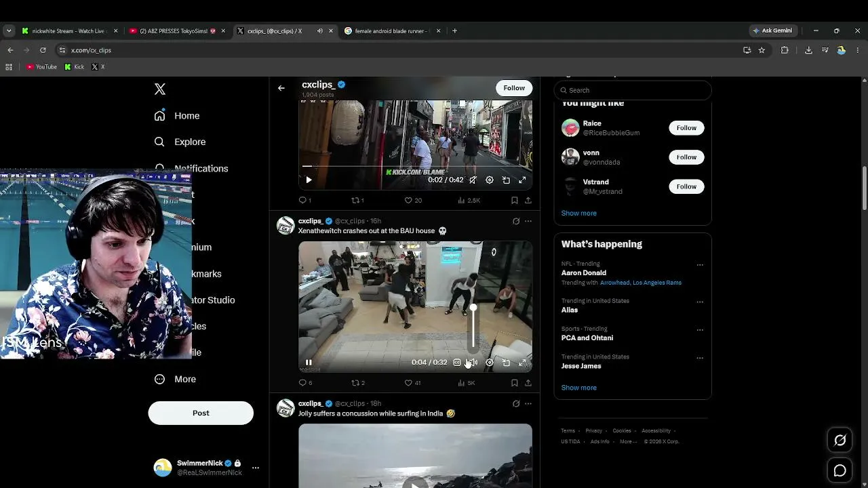Open Chrome extensions menu
Screen dimensions: 868x488
tap(785, 50)
